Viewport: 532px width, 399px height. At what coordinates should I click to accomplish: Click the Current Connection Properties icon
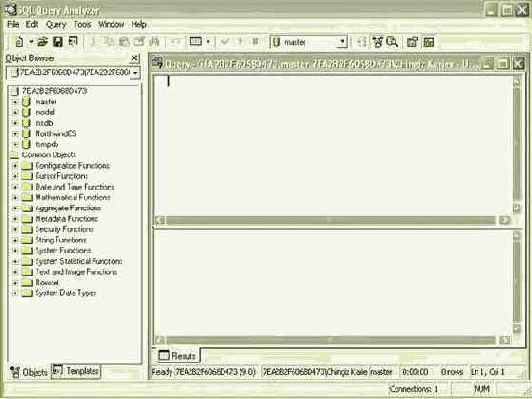[412, 42]
